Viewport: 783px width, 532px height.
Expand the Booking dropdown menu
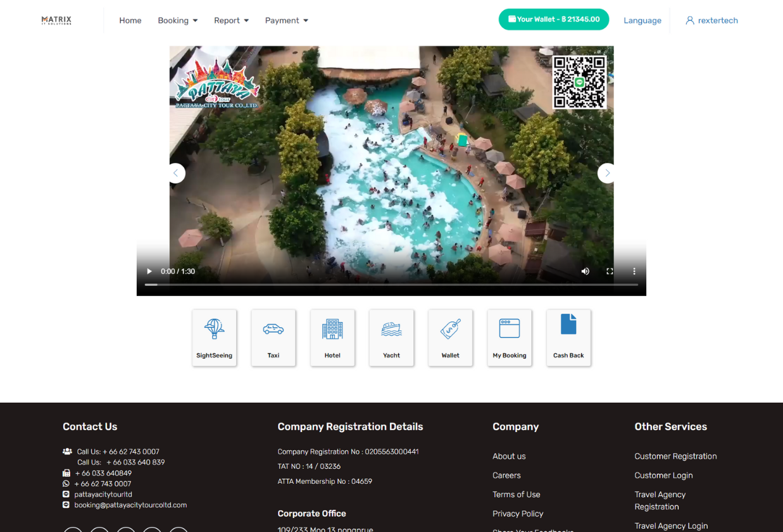(177, 20)
